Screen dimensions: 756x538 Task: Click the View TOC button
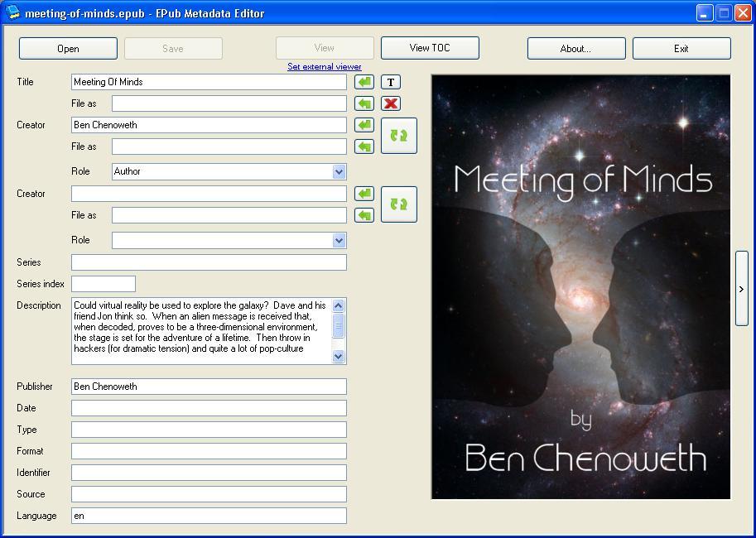[x=429, y=48]
